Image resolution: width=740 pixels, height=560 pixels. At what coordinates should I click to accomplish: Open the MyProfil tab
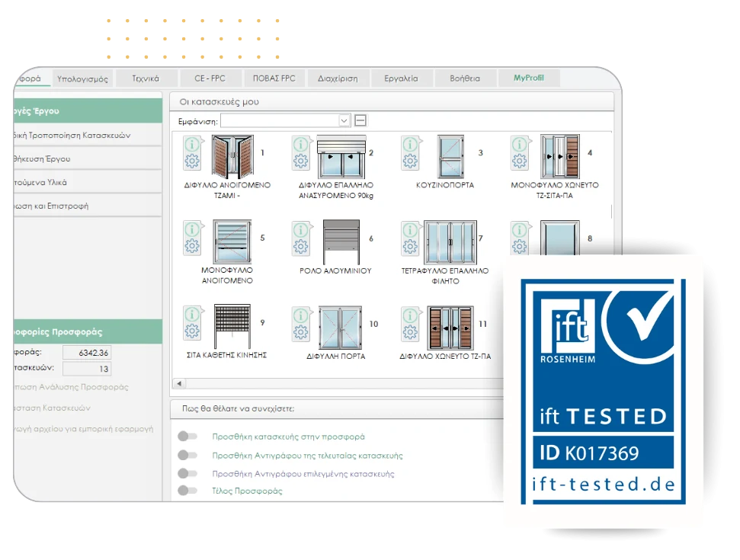pyautogui.click(x=529, y=78)
